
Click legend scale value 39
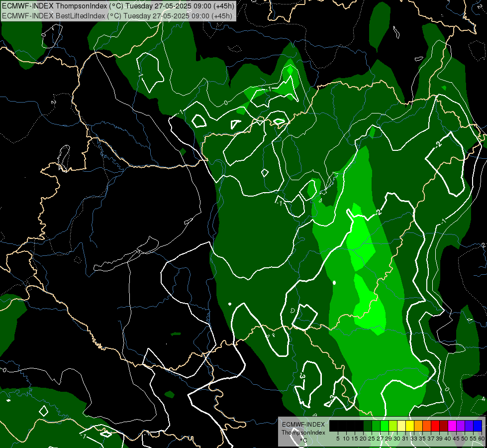pos(439,439)
